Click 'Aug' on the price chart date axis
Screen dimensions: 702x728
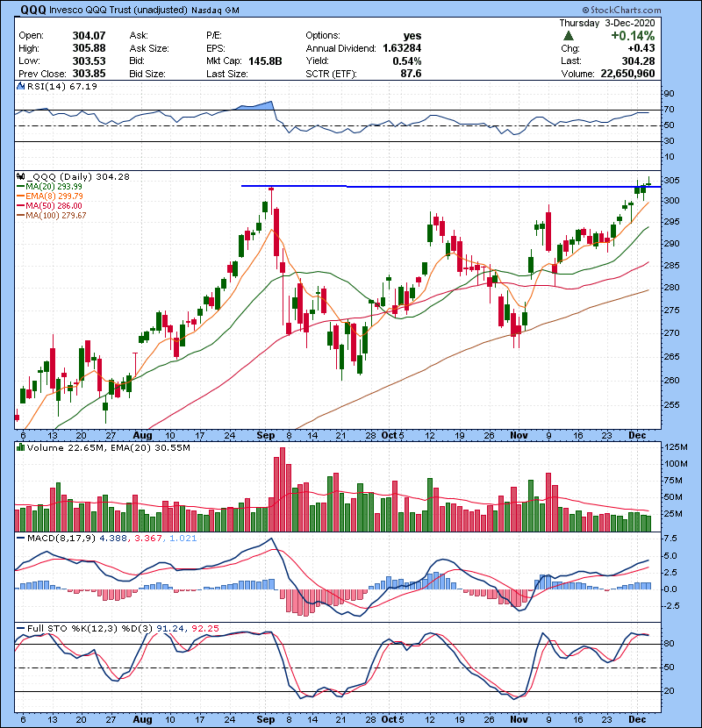[x=142, y=435]
